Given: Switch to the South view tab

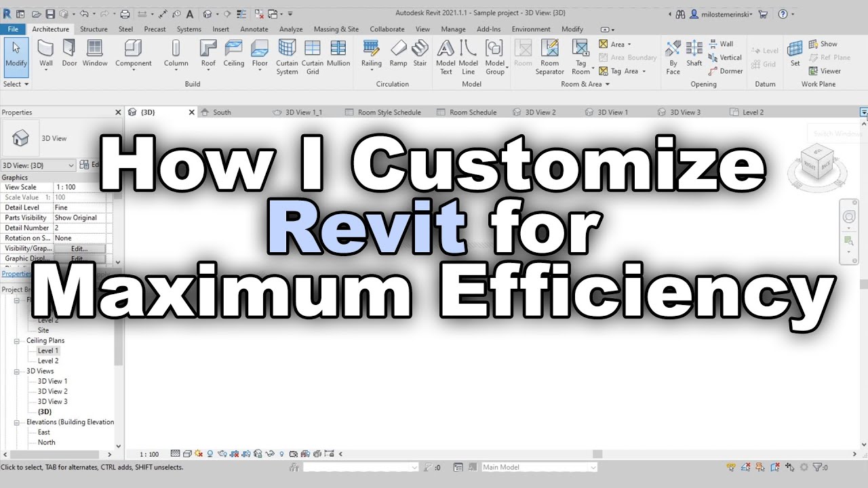Looking at the screenshot, I should tap(222, 112).
